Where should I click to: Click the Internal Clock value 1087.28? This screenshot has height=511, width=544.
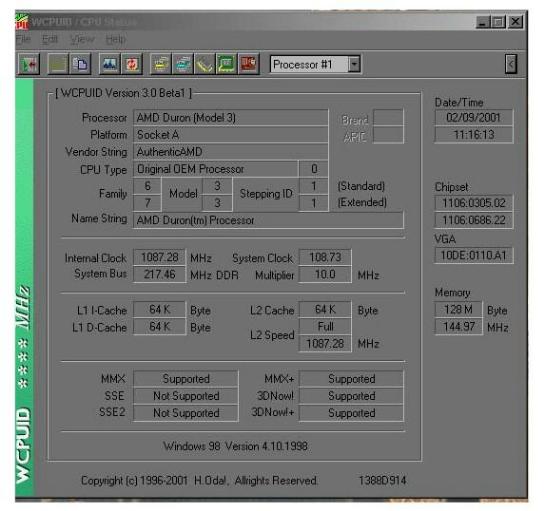click(x=160, y=257)
